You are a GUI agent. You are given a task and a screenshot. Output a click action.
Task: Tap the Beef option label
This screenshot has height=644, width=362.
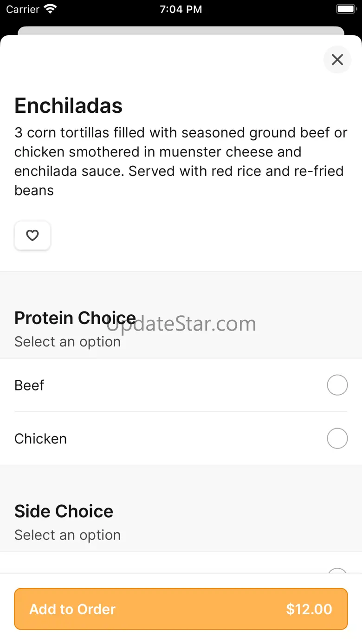coord(29,385)
